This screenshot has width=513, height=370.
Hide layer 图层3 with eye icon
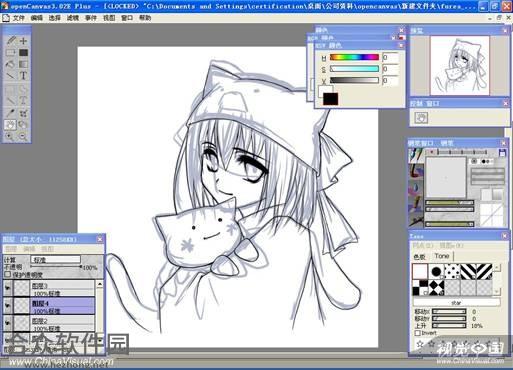pyautogui.click(x=7, y=288)
